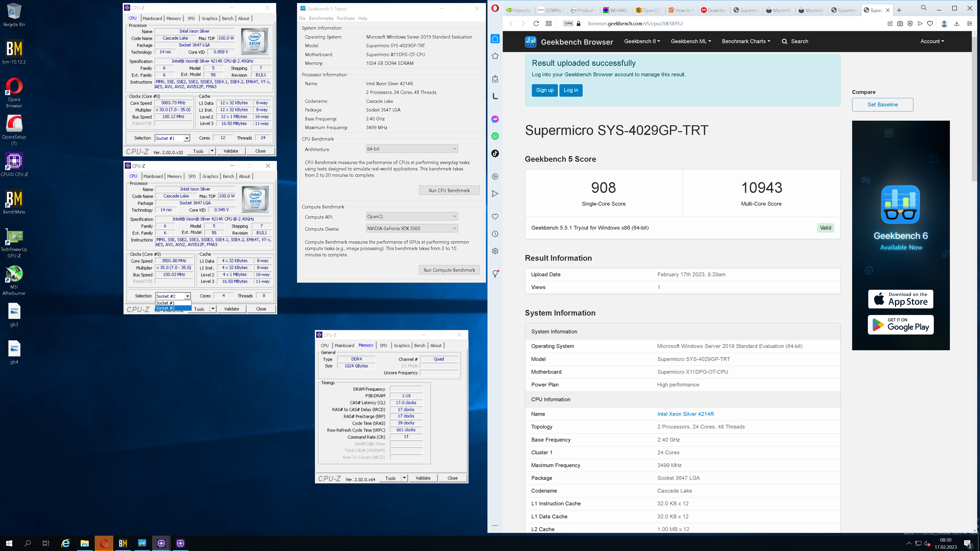Open the ad blocker shield icon
Image resolution: width=980 pixels, height=551 pixels.
(x=910, y=23)
